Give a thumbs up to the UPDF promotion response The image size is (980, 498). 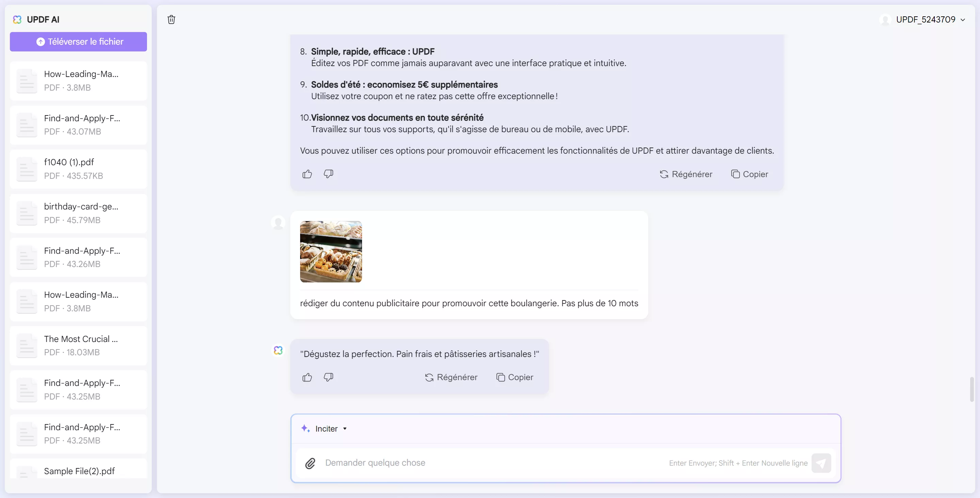(x=307, y=174)
